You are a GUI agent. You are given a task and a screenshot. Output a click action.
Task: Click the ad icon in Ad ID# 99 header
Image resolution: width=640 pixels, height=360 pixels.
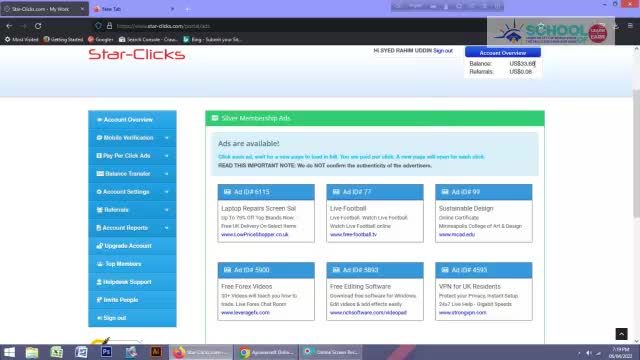(445, 192)
